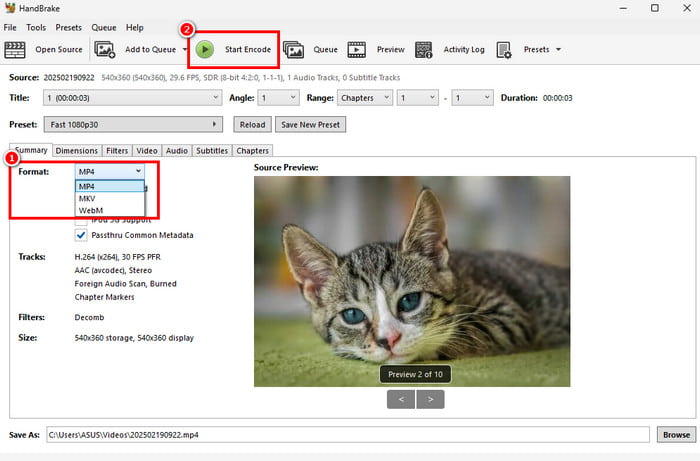Viewport: 700px width, 461px height.
Task: Click the Decomb filter text
Action: (x=89, y=317)
